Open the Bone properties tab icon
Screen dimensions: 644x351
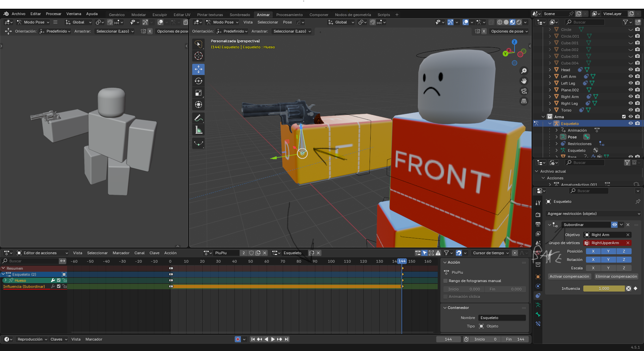click(538, 314)
